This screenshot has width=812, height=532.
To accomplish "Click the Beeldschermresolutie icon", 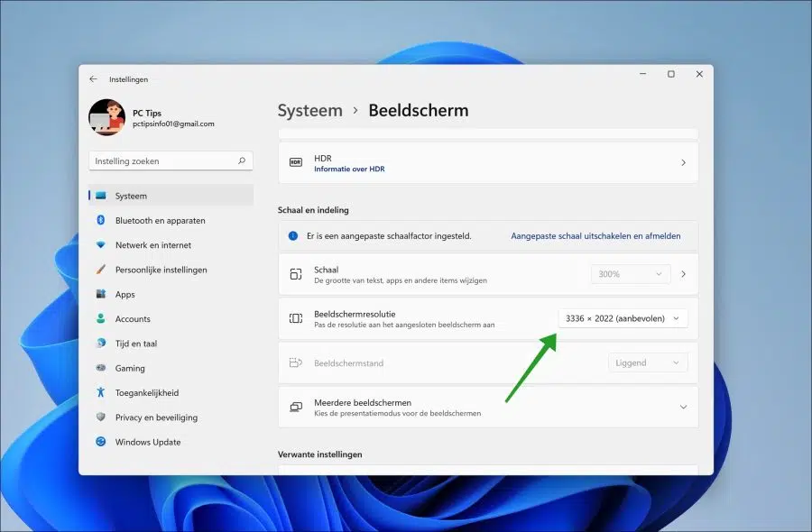I will click(x=296, y=318).
